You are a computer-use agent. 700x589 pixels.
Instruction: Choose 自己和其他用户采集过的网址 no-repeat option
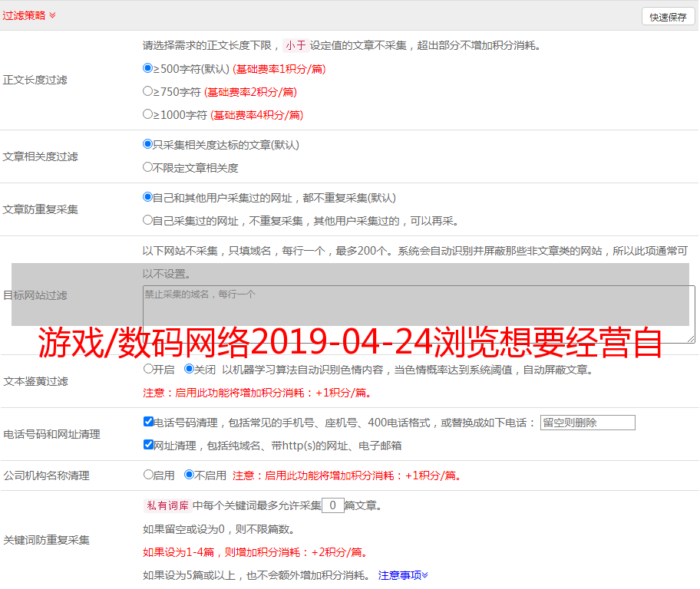coord(148,197)
